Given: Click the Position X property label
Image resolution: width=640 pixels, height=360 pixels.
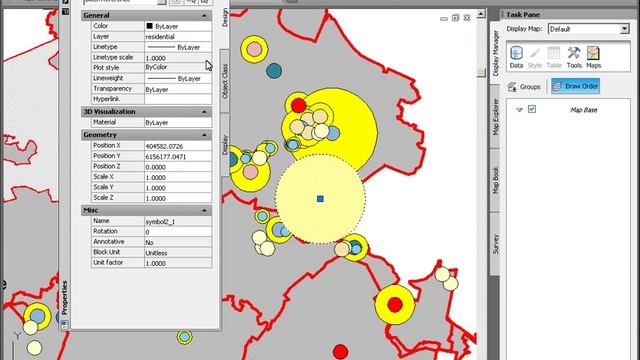Looking at the screenshot, I should [x=107, y=145].
